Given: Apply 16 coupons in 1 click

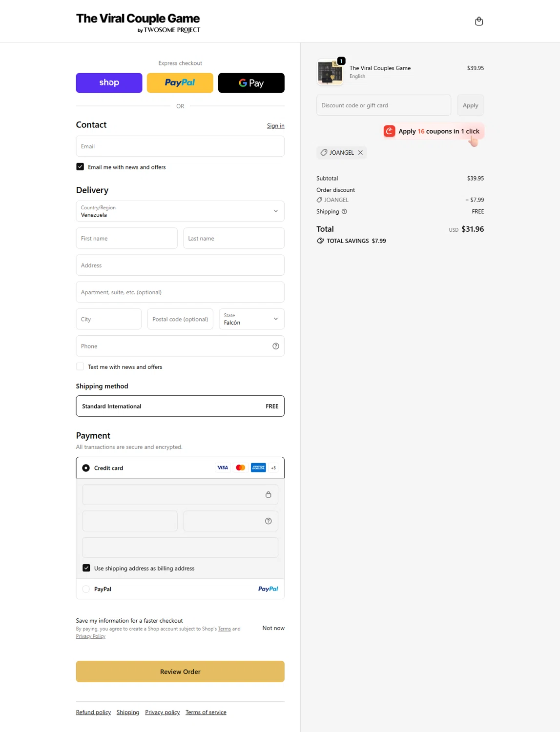Looking at the screenshot, I should coord(434,131).
